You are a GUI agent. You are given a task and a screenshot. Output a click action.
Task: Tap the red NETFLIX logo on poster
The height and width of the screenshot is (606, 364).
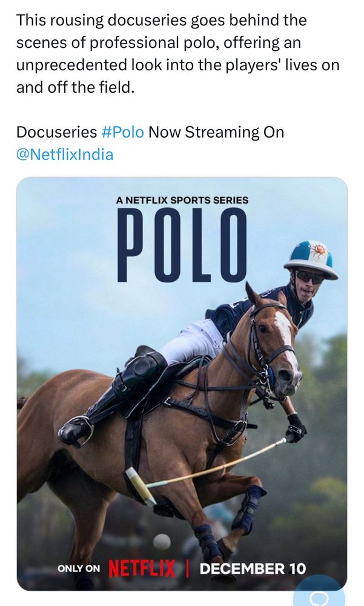pos(142,568)
